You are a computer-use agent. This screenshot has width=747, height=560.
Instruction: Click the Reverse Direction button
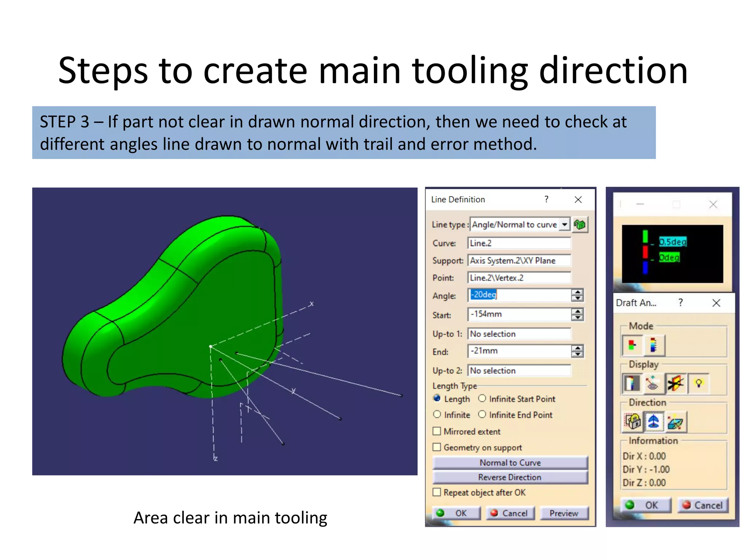(x=510, y=477)
